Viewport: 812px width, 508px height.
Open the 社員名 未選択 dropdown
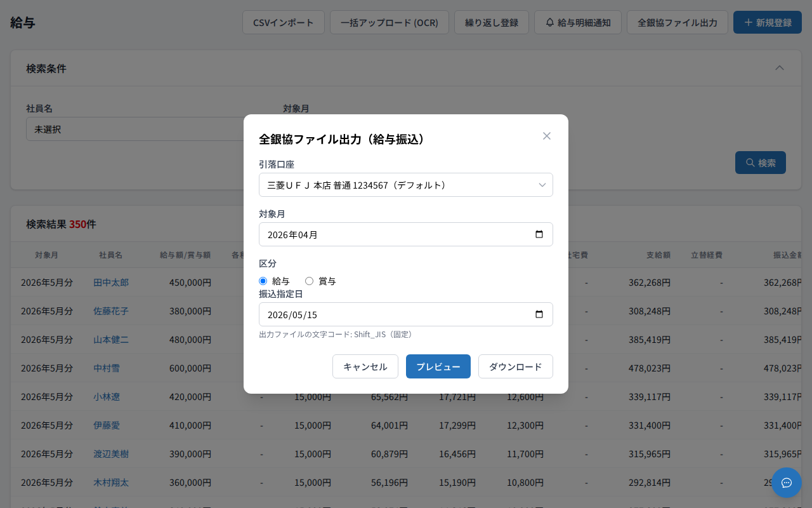134,129
